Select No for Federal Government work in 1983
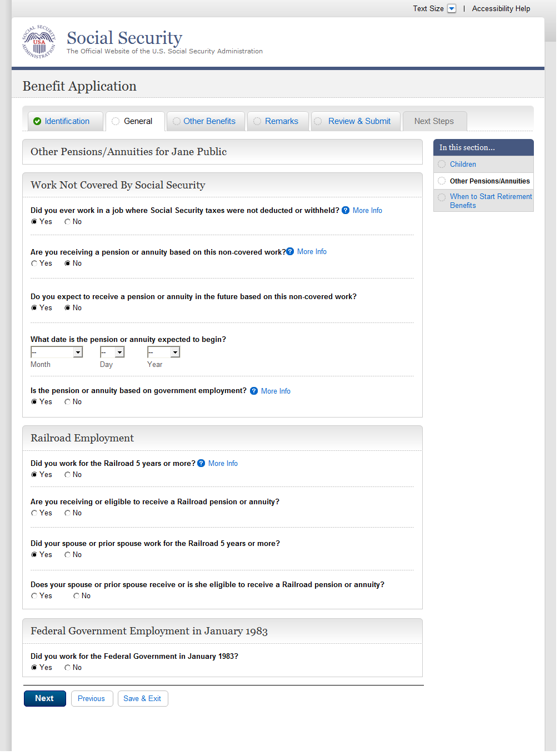This screenshot has width=560, height=755. pyautogui.click(x=67, y=668)
